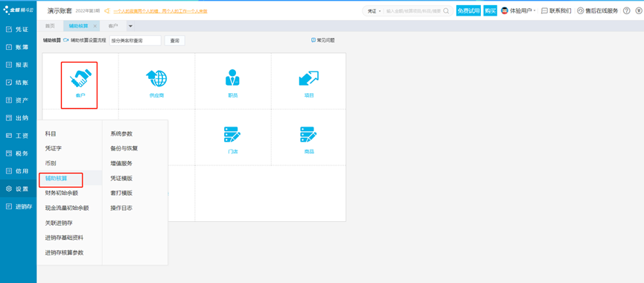Choose 增值服务 menu entry
Image resolution: width=644 pixels, height=283 pixels.
pos(121,163)
